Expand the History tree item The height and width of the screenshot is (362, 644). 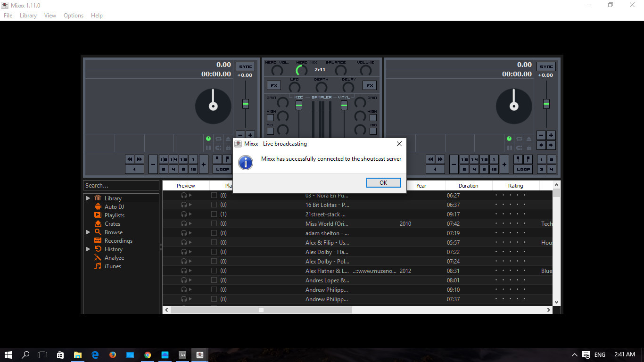87,249
